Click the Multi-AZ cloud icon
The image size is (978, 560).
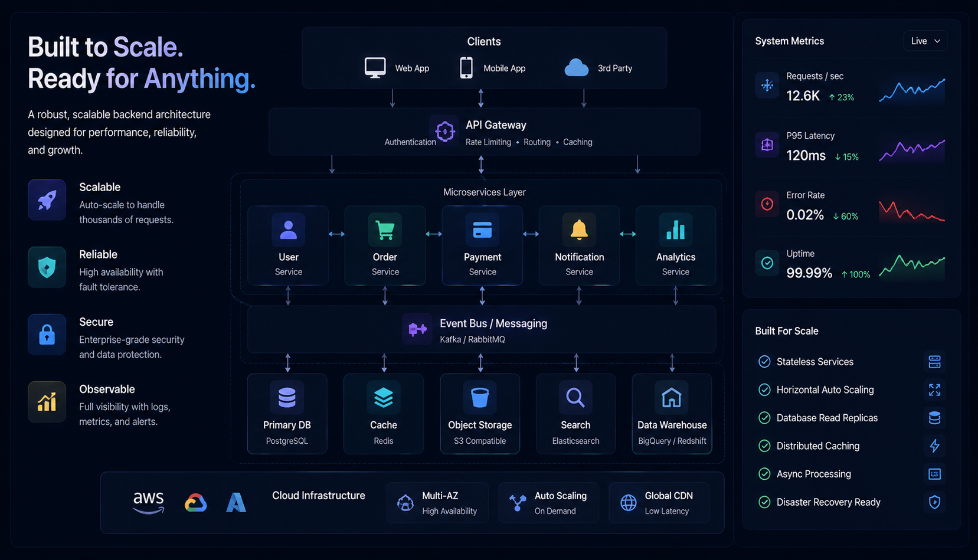405,503
